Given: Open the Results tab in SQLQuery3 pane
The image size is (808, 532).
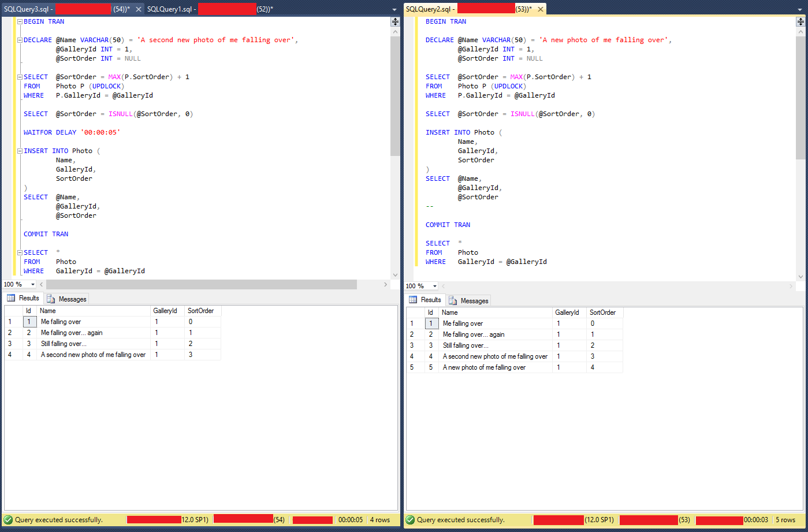Looking at the screenshot, I should [23, 298].
